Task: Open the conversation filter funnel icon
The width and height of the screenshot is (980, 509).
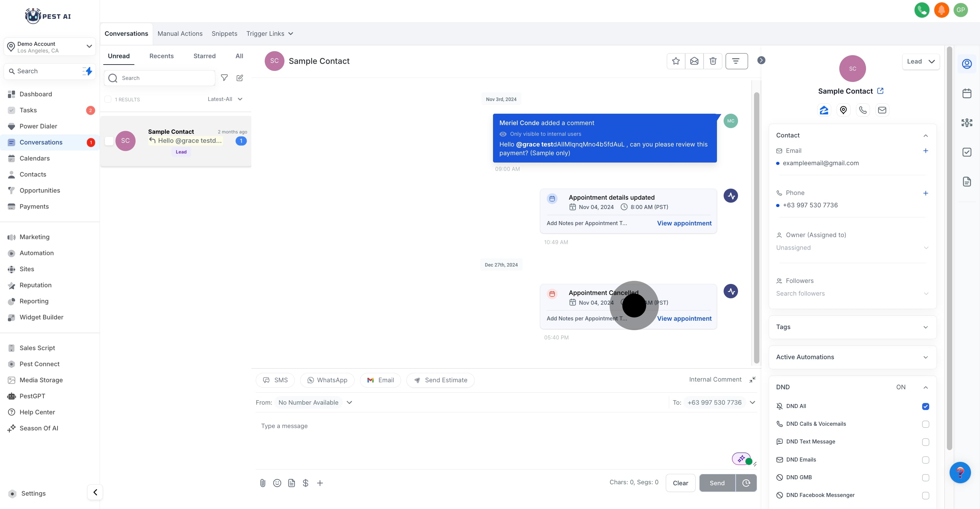Action: (x=224, y=78)
